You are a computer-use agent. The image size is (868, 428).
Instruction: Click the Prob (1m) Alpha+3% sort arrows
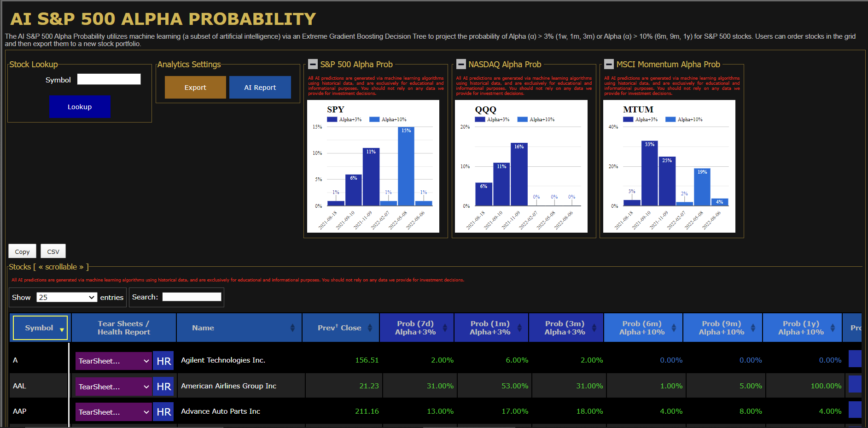tap(519, 328)
